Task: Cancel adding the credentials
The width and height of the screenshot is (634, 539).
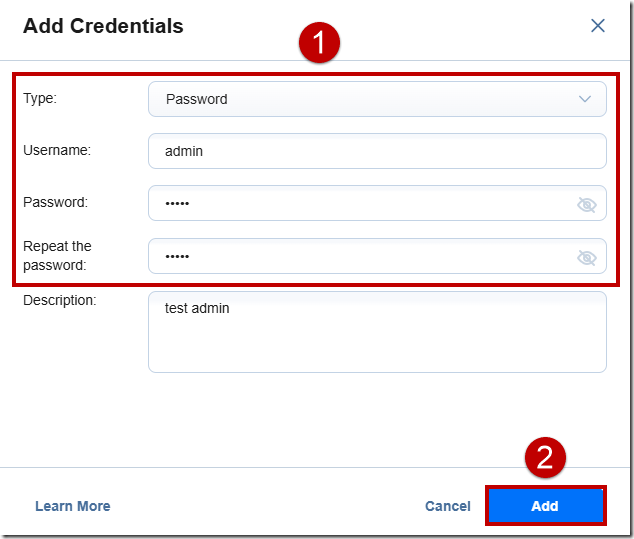Action: [448, 506]
